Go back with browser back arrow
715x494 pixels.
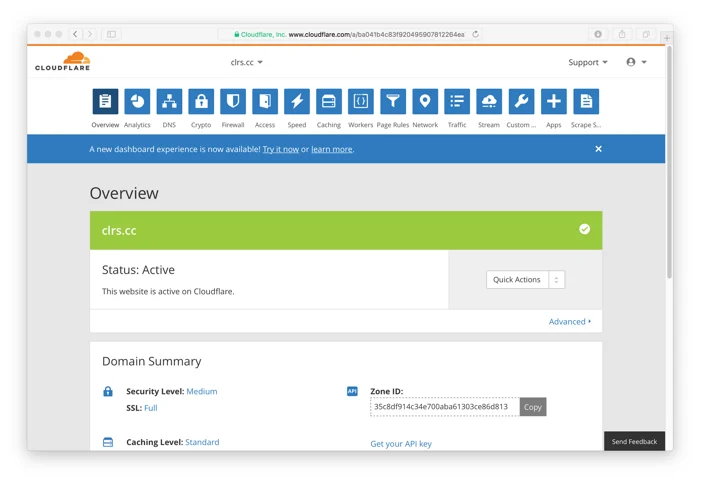[75, 34]
